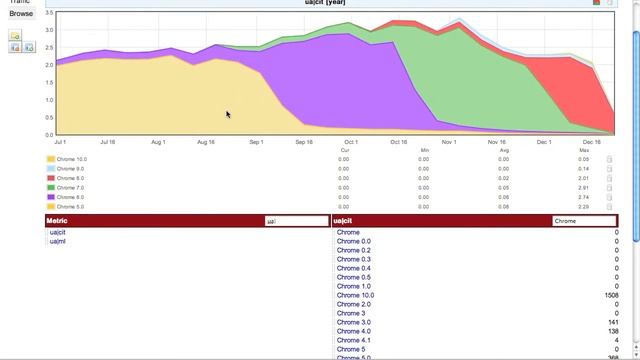The image size is (640, 360).
Task: Open the Chrome 1.0 link
Action: click(354, 286)
